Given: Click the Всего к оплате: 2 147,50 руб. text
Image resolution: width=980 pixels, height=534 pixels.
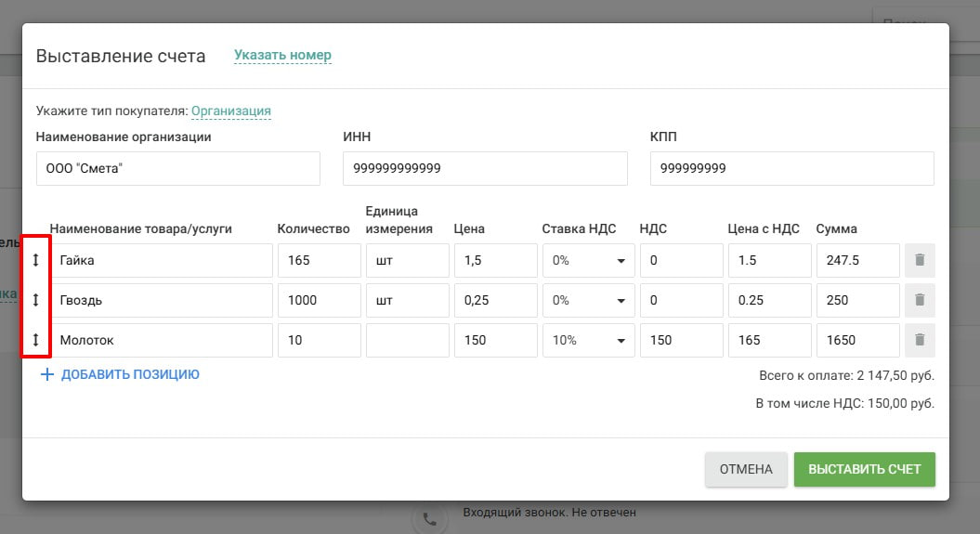Looking at the screenshot, I should [846, 376].
